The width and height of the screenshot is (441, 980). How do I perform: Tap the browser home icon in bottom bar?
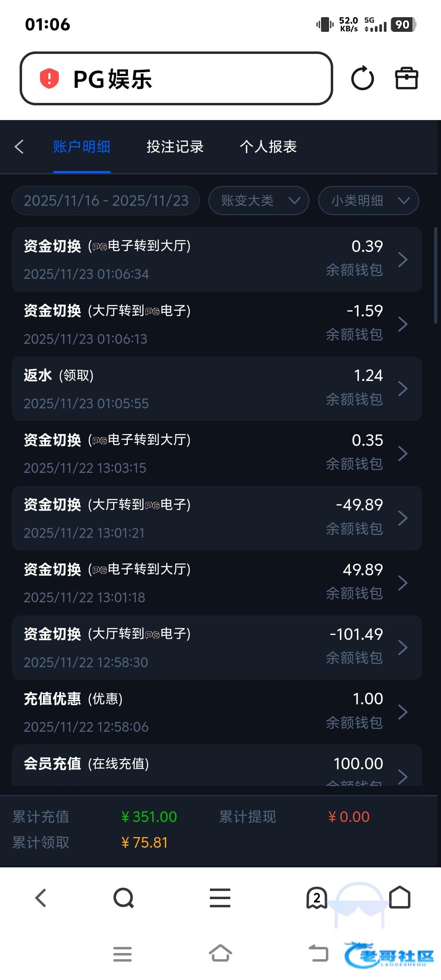point(400,897)
